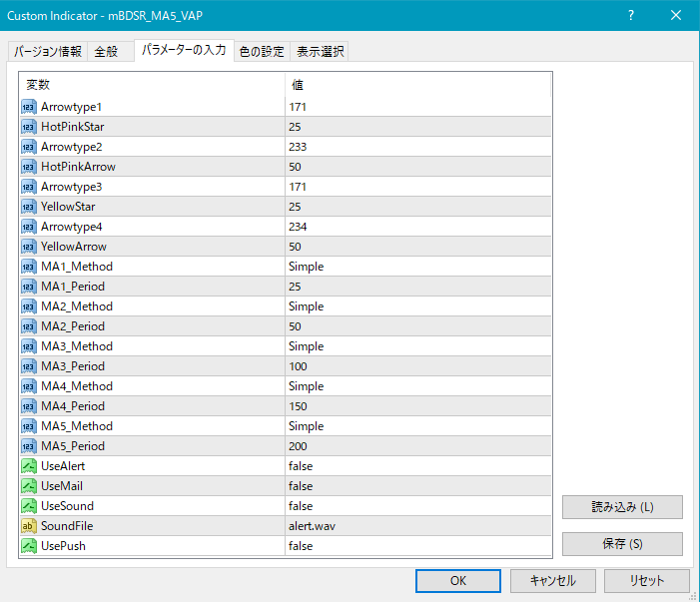
Task: Click the MA2_Period variable name
Action: (73, 326)
